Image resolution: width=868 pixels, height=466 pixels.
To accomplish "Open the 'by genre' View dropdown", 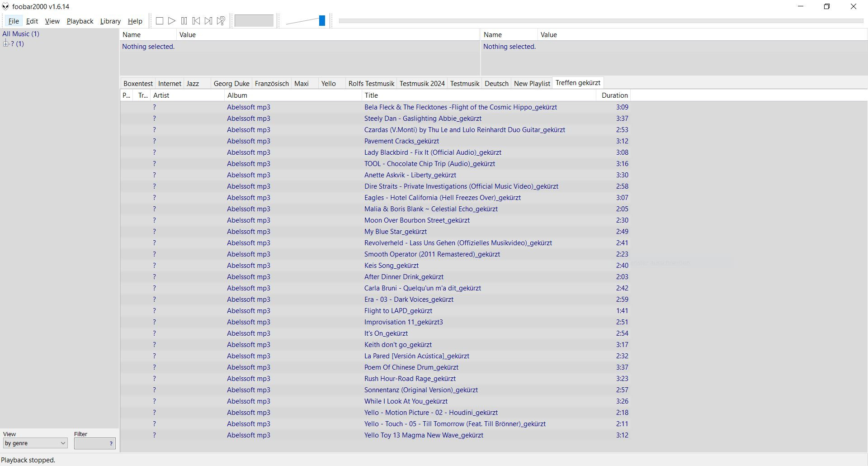I will [x=35, y=443].
